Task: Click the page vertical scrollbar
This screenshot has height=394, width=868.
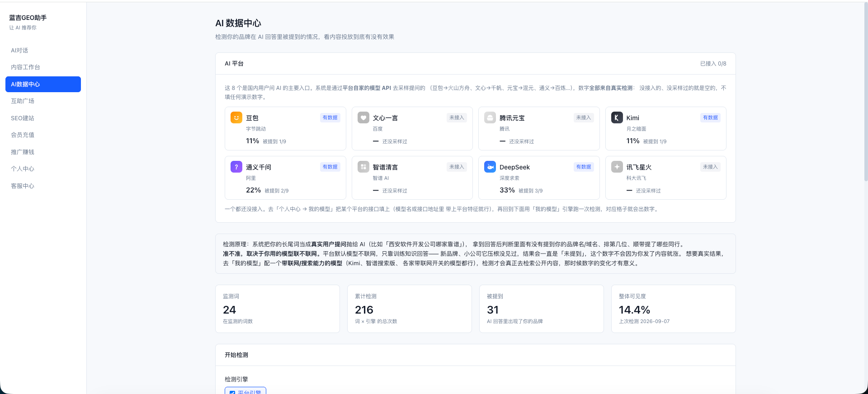Action: [x=865, y=93]
